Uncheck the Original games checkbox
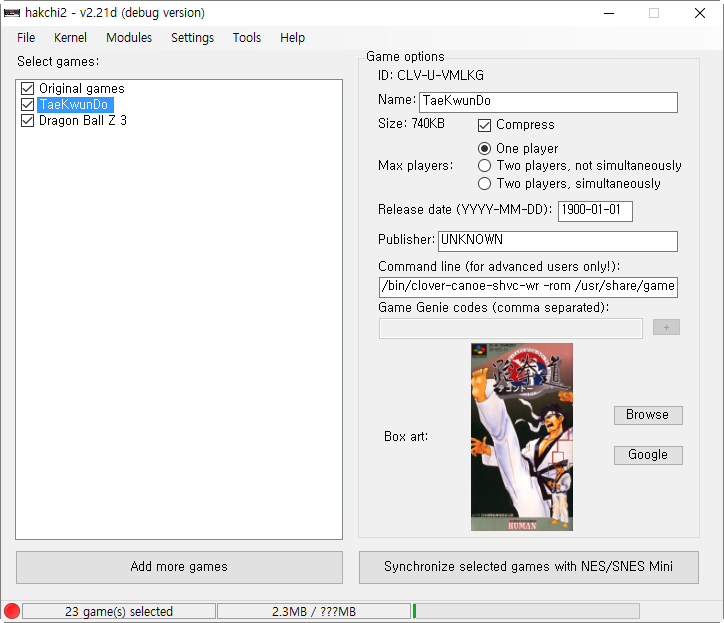 [28, 88]
